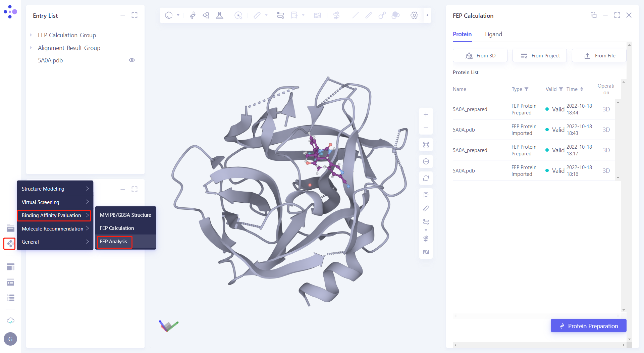Select FEP Analysis from the submenu
The height and width of the screenshot is (353, 644).
pyautogui.click(x=114, y=242)
